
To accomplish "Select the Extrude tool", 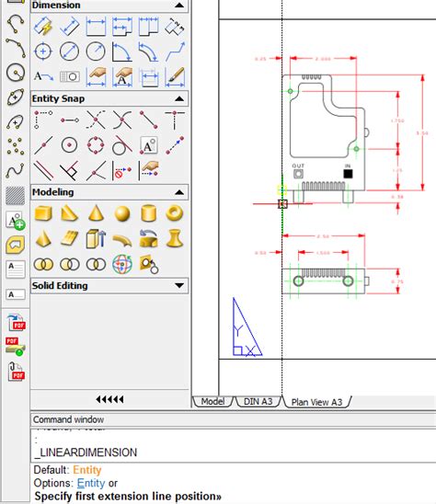I will (x=96, y=238).
